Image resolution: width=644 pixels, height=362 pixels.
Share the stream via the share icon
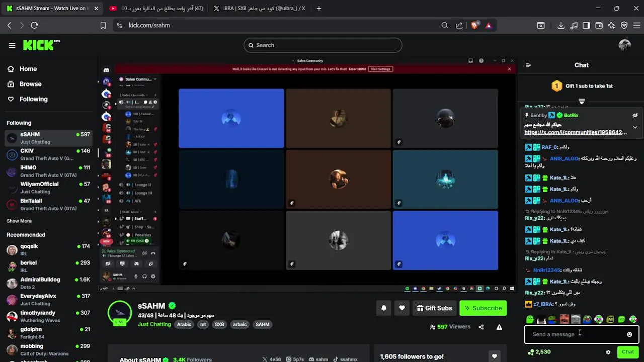pyautogui.click(x=481, y=327)
